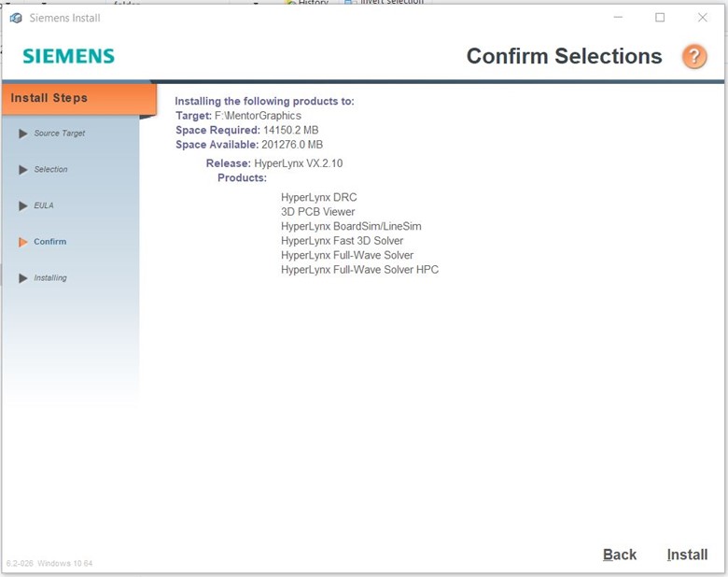Click release text HyperLynx VX.2.10
Screen dimensions: 728x577
tap(299, 163)
